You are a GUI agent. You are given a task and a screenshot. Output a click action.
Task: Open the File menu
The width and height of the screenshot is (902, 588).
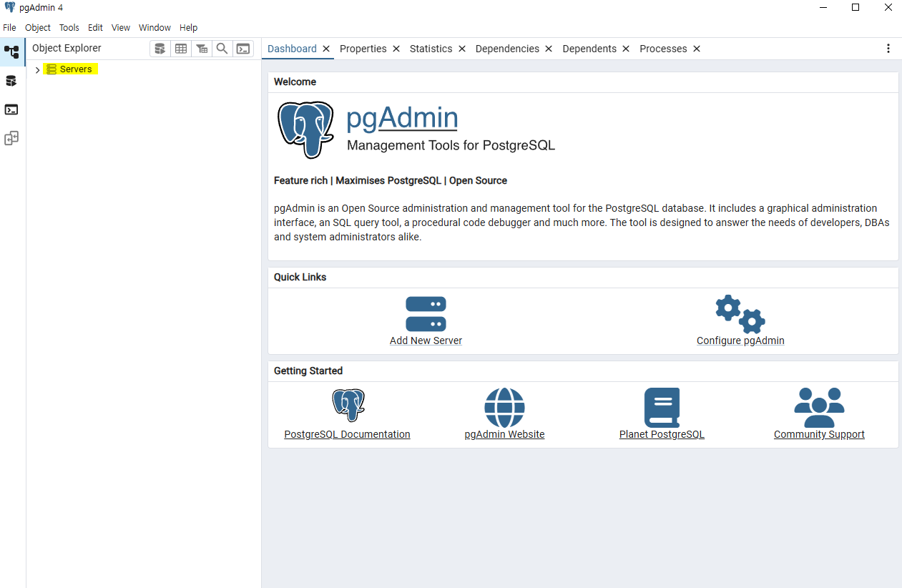[x=9, y=28]
